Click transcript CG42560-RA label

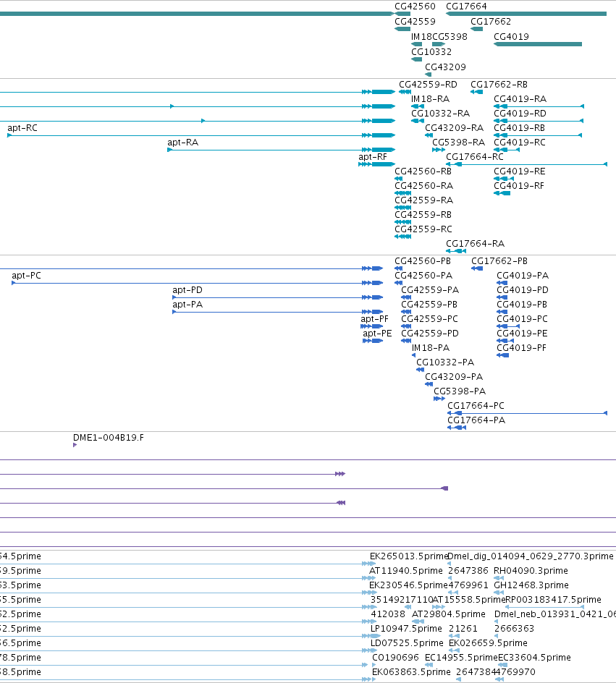[x=423, y=185]
